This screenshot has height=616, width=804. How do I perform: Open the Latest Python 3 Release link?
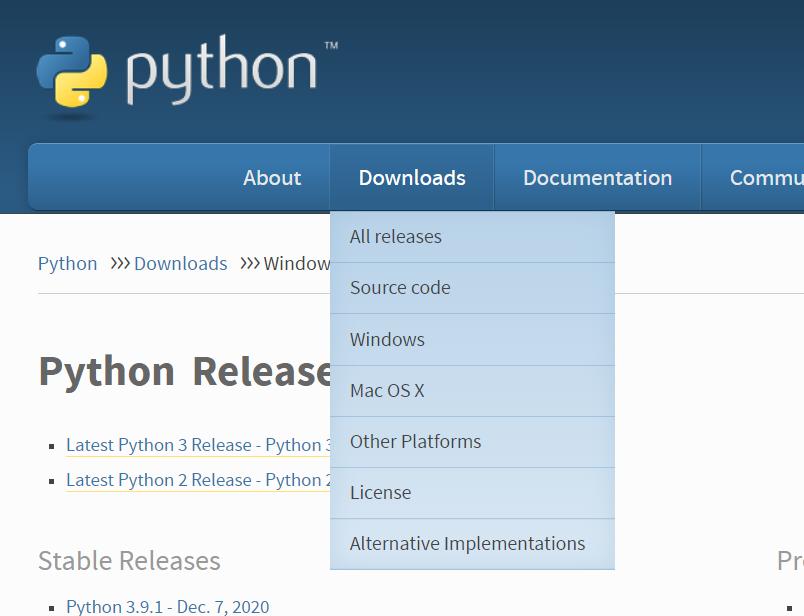(198, 445)
